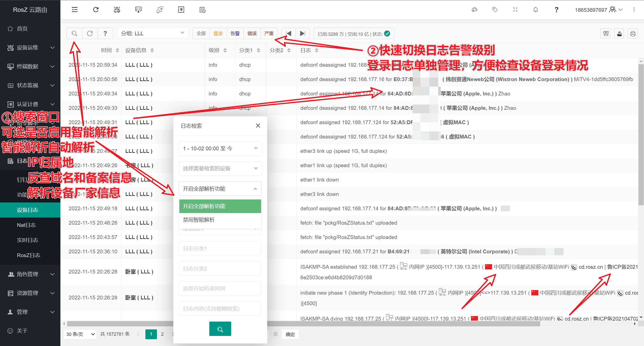Open column filter grid icon

[606, 34]
